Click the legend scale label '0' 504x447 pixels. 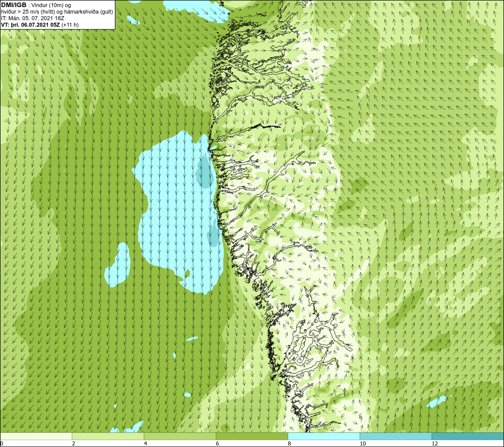[2, 443]
